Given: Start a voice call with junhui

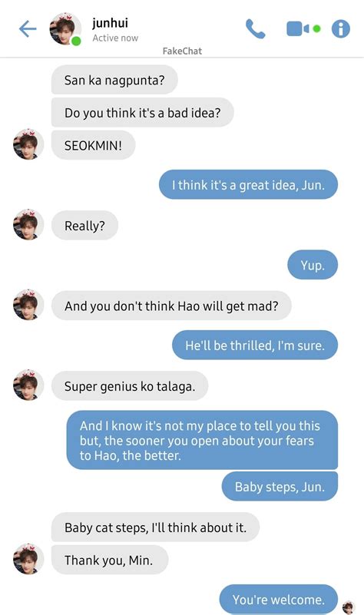Looking at the screenshot, I should (256, 29).
